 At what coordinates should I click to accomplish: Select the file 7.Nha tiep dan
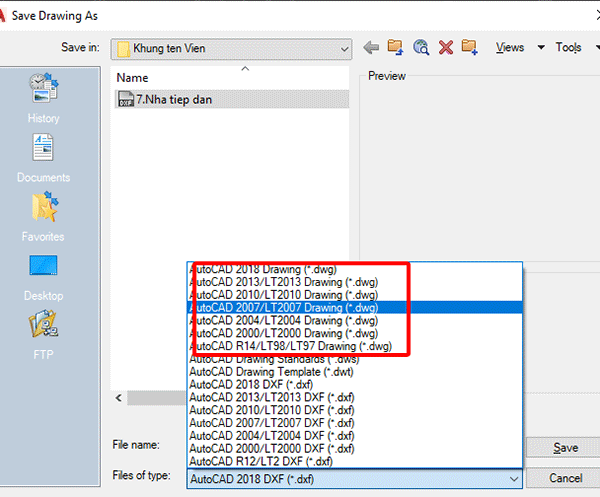click(x=232, y=99)
